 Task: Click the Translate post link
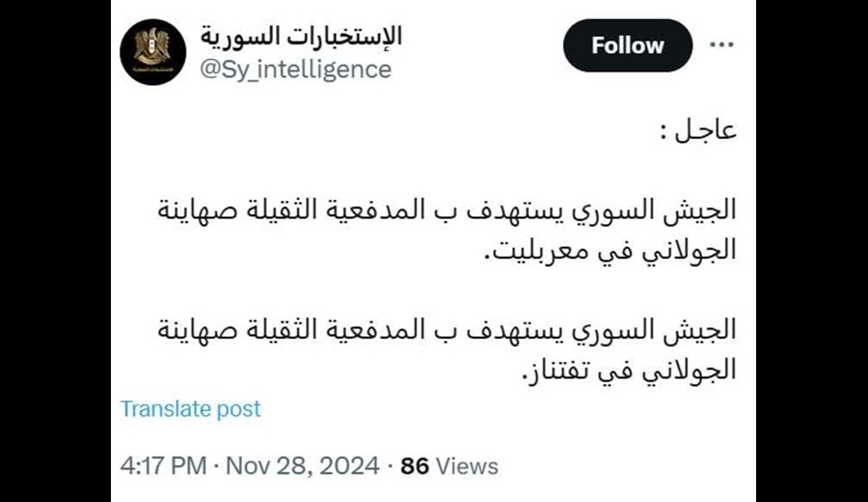190,409
